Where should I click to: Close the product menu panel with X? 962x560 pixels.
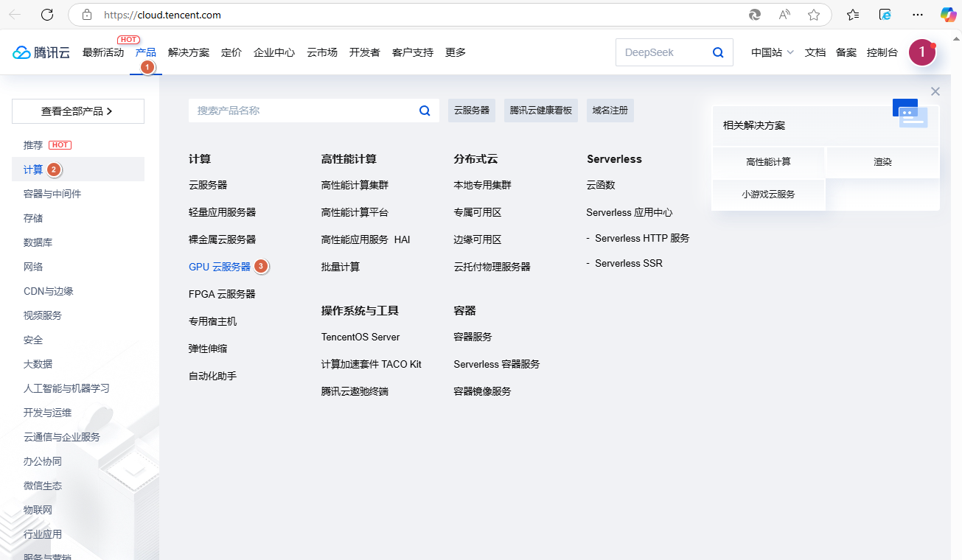935,91
